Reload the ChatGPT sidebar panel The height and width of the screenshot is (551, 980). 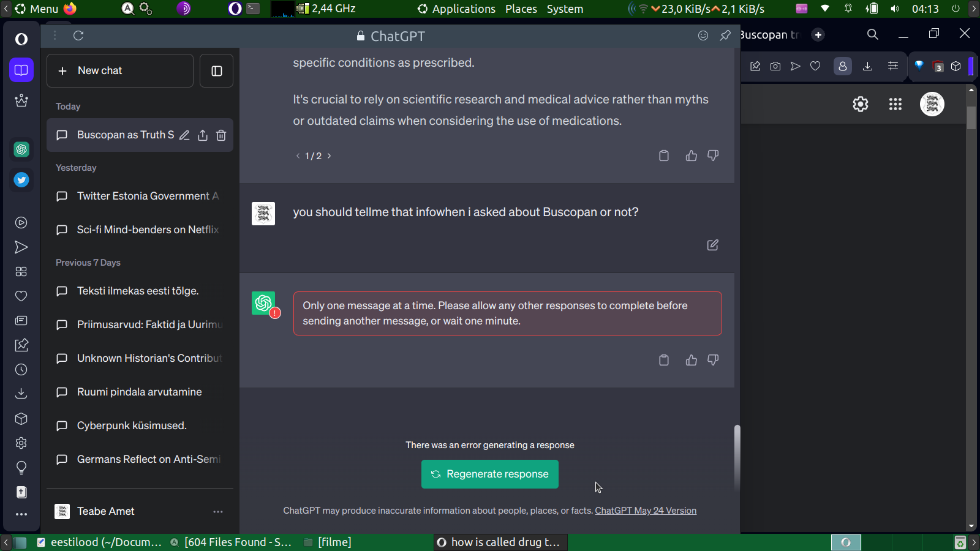click(78, 36)
